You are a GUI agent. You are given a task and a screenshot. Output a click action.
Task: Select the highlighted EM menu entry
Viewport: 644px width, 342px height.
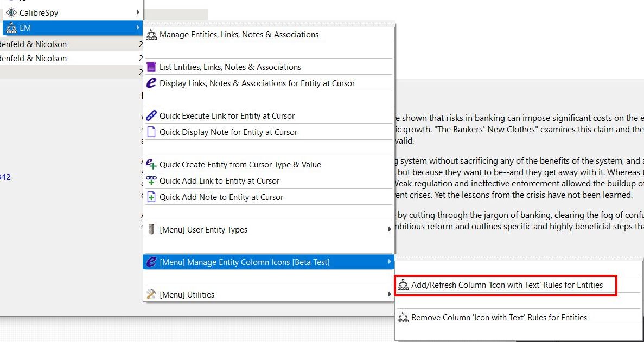tap(73, 28)
